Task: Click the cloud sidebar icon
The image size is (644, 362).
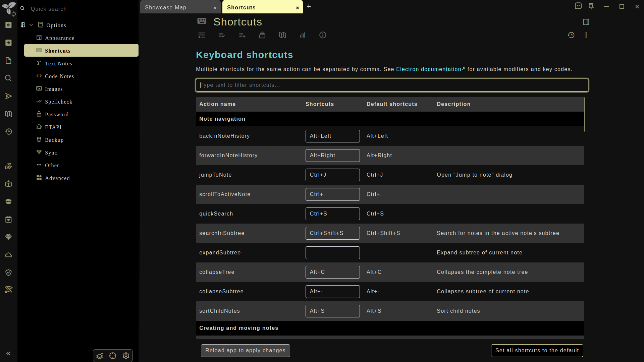Action: click(x=9, y=255)
